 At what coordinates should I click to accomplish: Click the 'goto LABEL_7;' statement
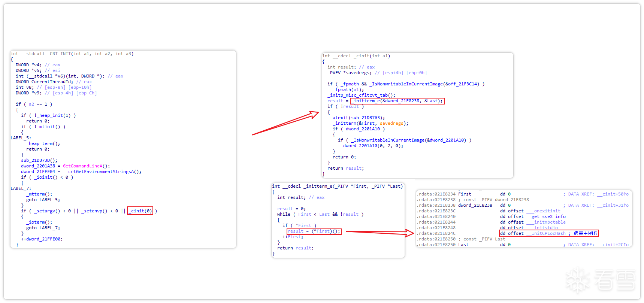pos(43,228)
